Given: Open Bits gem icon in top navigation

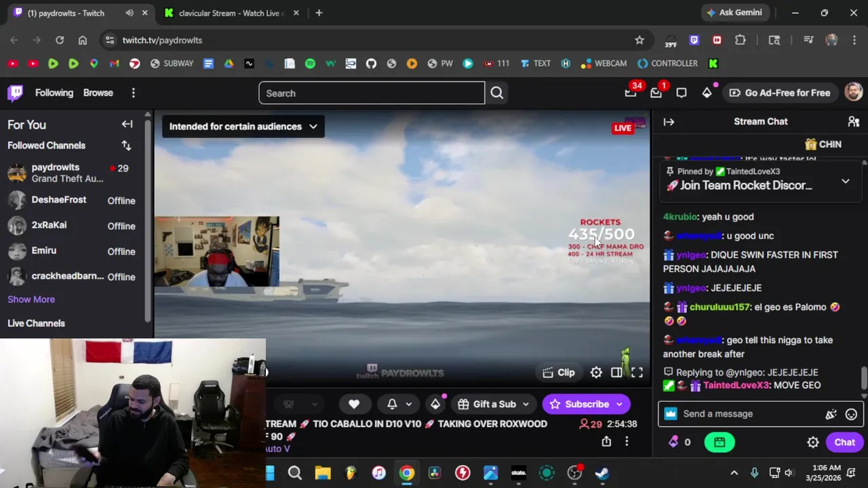Looking at the screenshot, I should [707, 93].
